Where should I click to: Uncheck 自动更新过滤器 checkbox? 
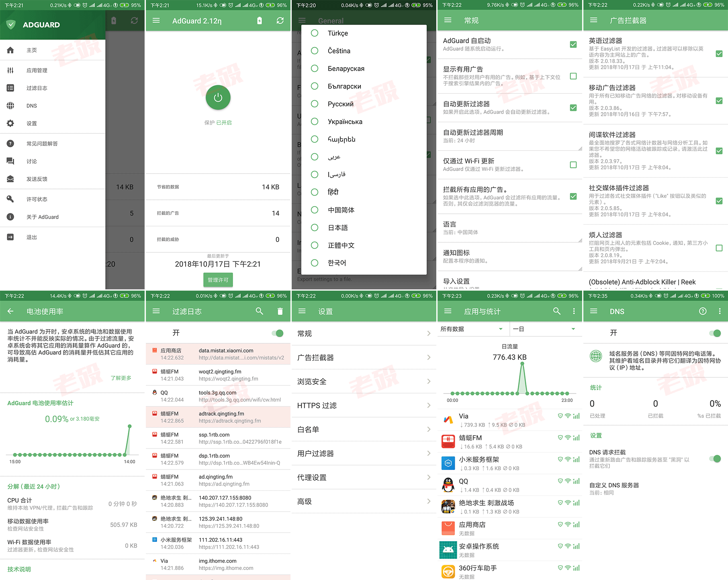tap(573, 107)
